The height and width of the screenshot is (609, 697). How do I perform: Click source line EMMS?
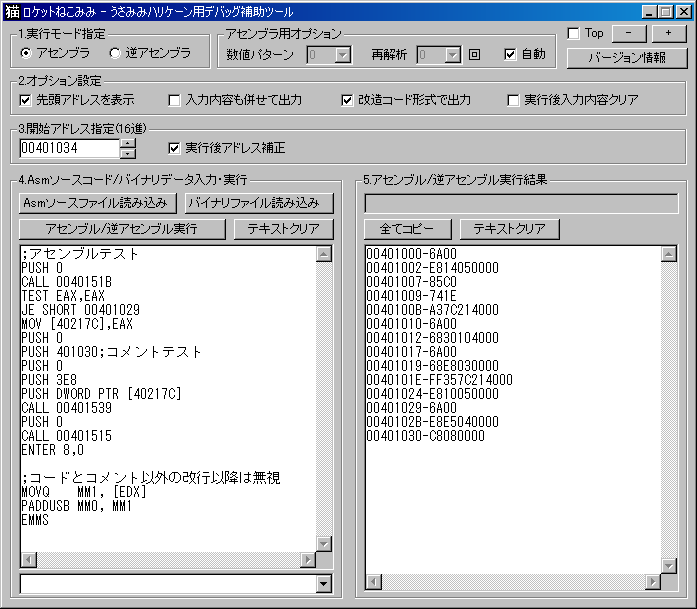[x=35, y=520]
